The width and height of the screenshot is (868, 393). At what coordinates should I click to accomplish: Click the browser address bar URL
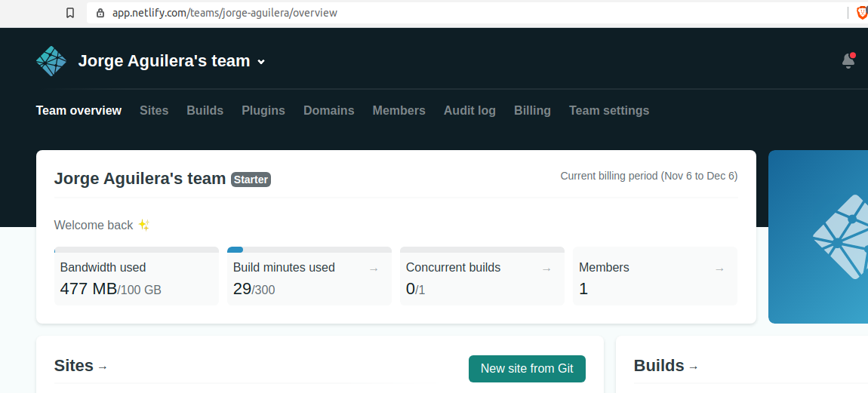point(225,13)
